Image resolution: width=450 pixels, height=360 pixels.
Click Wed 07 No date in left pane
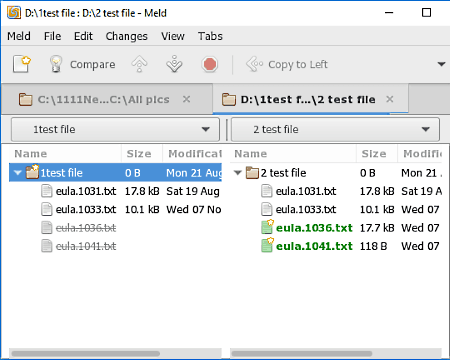pyautogui.click(x=194, y=210)
